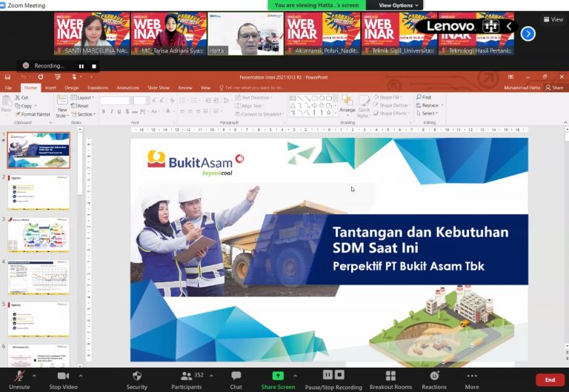Image resolution: width=569 pixels, height=392 pixels.
Task: Unmute the microphone in Zoom toolbar
Action: coord(19,380)
